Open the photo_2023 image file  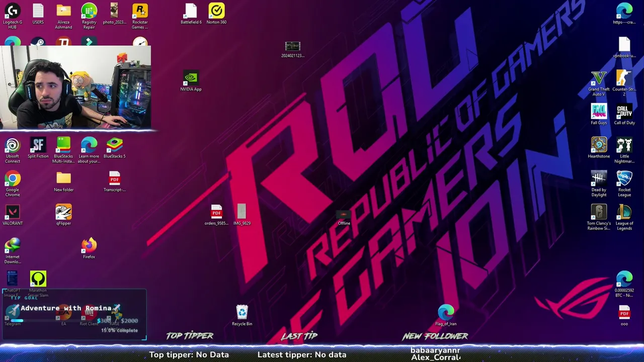pyautogui.click(x=114, y=14)
